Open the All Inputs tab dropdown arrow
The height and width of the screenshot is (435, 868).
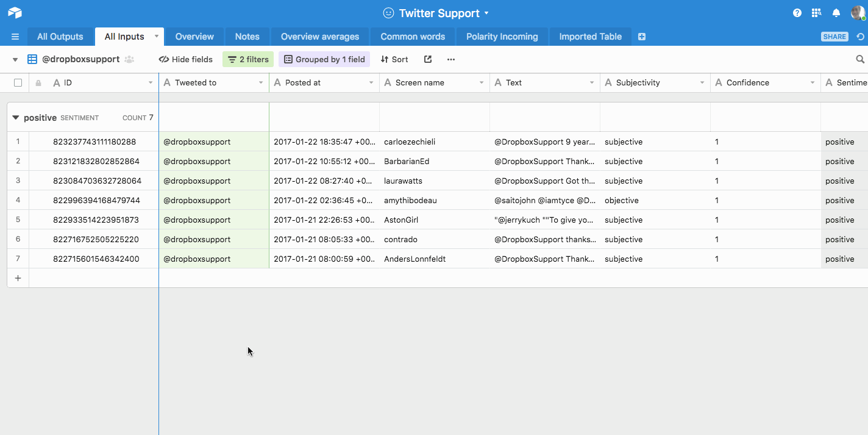coord(156,36)
